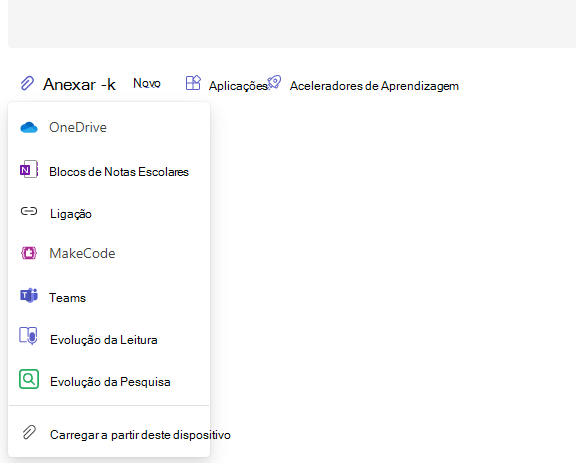Open the Anexar attach menu label
576x463 pixels.
(79, 85)
